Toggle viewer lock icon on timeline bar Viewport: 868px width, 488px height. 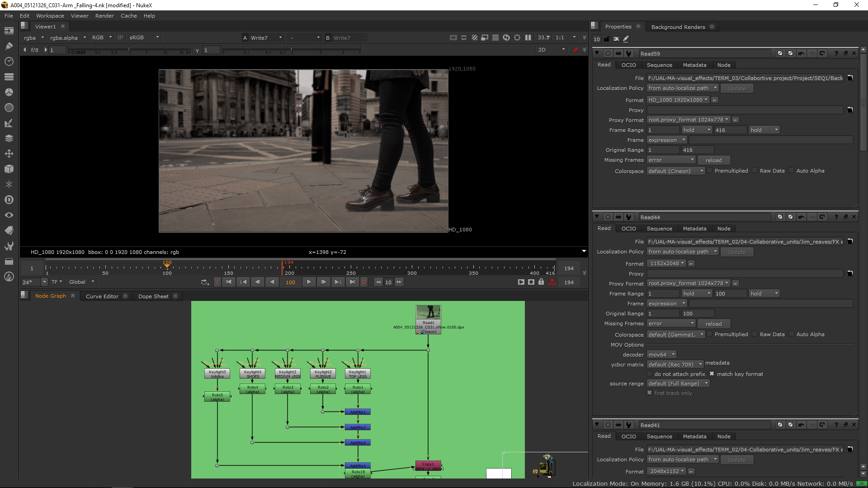pos(541,282)
